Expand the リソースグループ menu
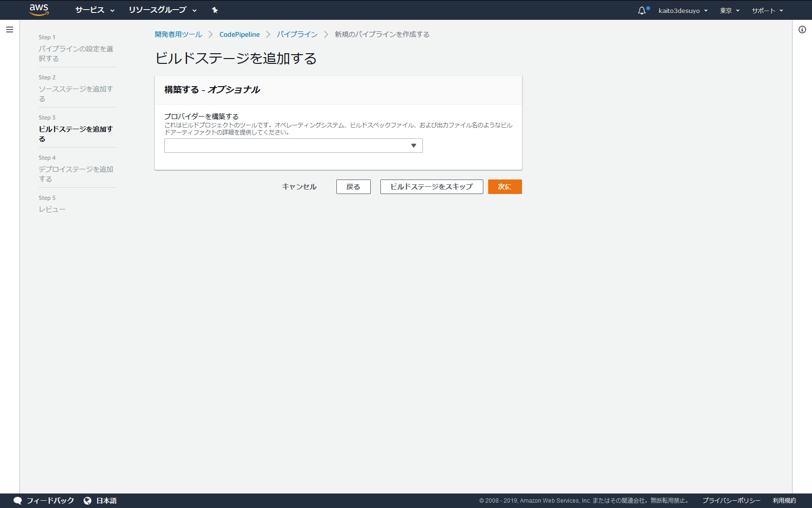The width and height of the screenshot is (812, 508). coord(163,10)
